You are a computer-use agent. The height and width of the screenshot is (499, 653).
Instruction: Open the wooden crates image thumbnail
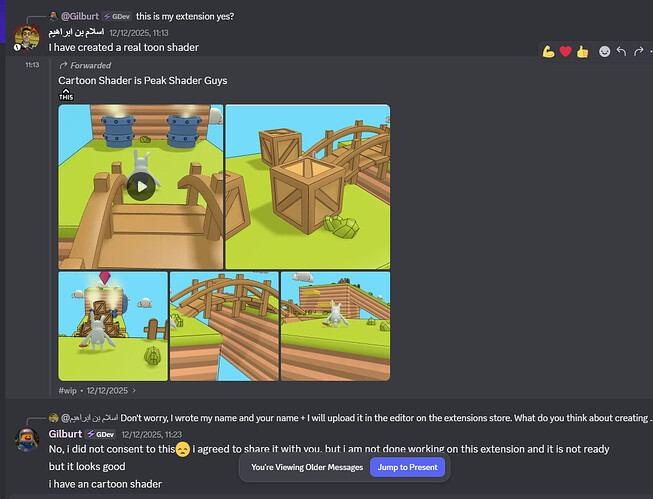(x=308, y=187)
